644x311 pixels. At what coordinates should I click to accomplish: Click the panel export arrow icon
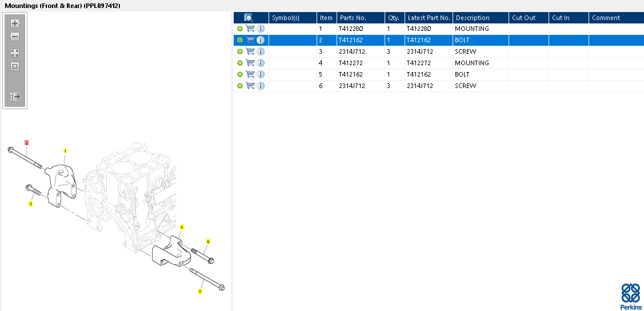coord(15,97)
